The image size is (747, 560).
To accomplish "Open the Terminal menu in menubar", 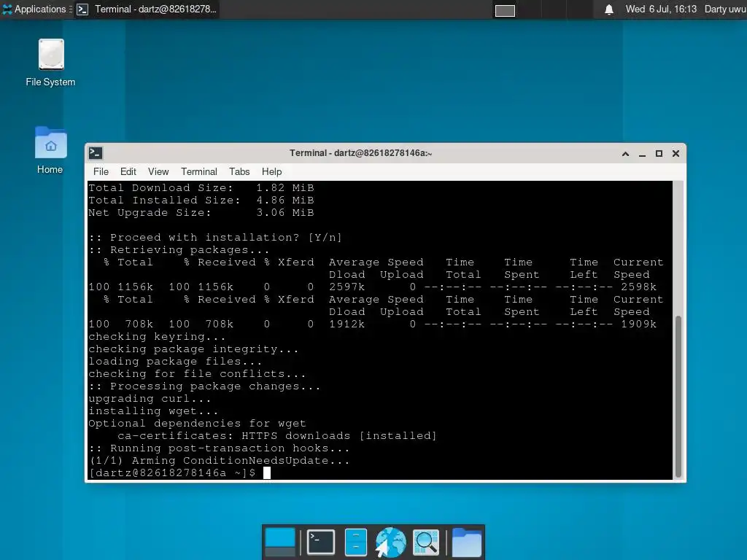I will [x=198, y=171].
